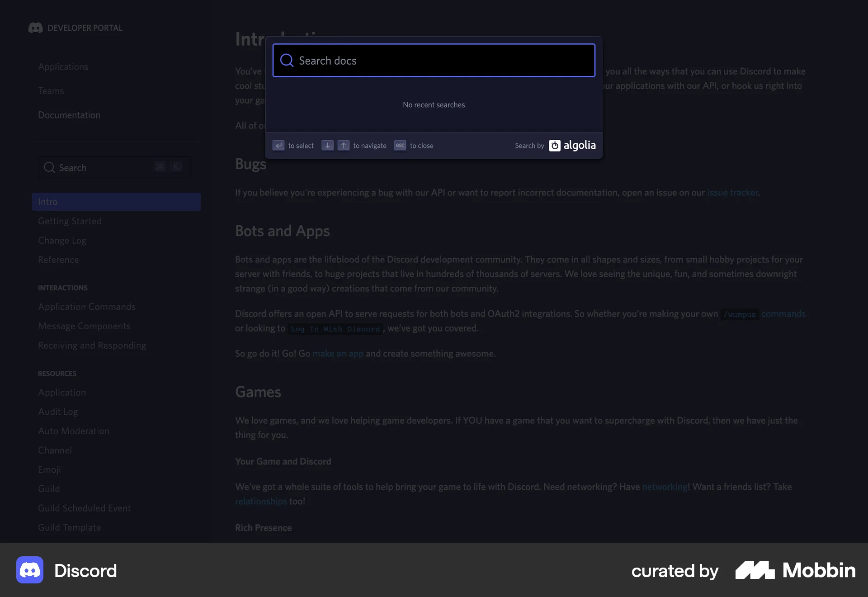Open Application Commands under Interactions

(87, 307)
